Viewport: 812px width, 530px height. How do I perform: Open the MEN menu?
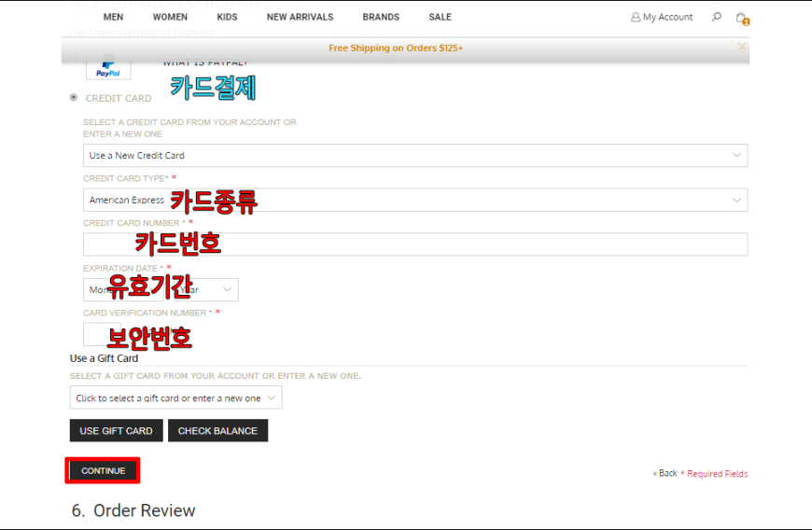coord(113,17)
